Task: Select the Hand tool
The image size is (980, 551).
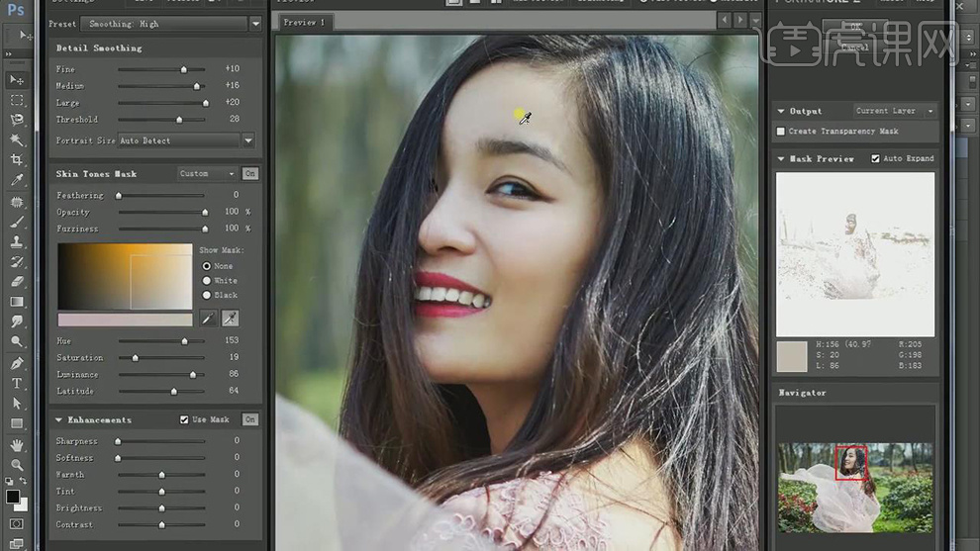Action: point(17,445)
